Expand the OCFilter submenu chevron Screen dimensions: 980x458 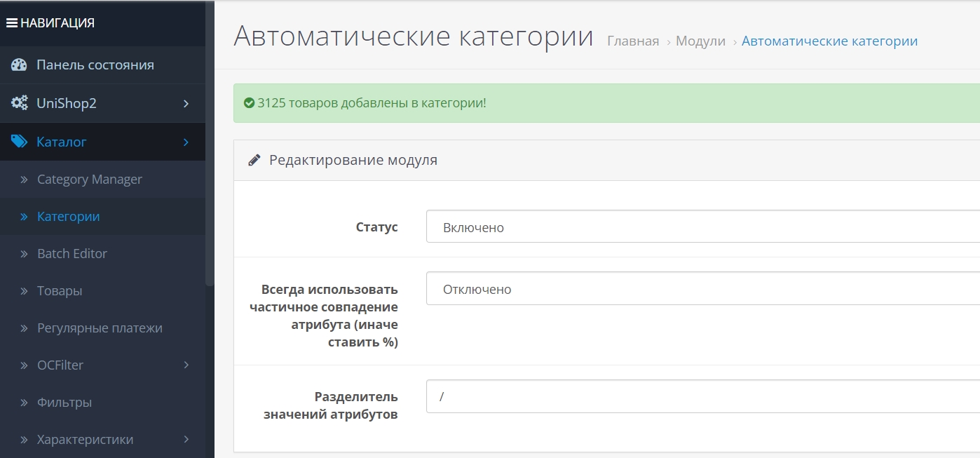(x=186, y=365)
